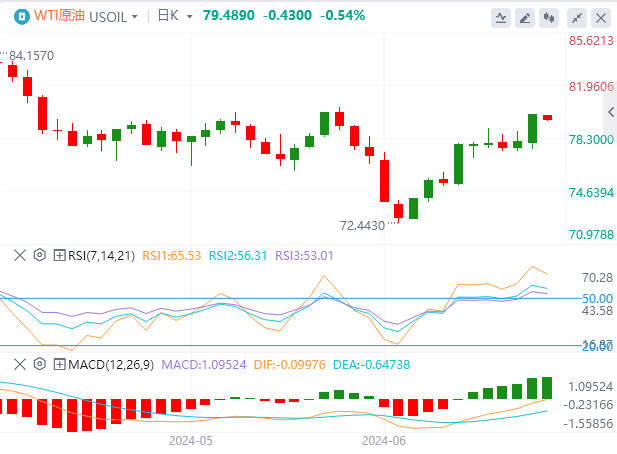The image size is (617, 454).
Task: Click the -0.4300 price change
Action: click(x=287, y=15)
